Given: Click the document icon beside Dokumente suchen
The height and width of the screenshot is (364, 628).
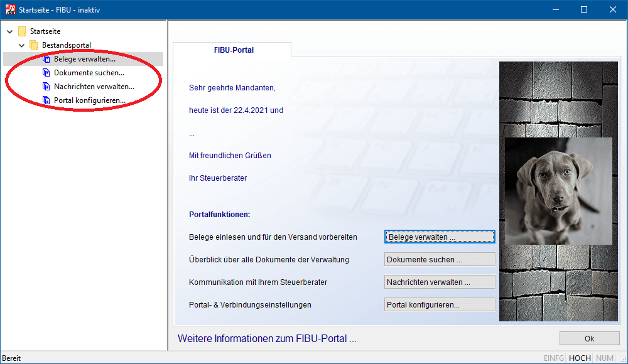Looking at the screenshot, I should (46, 73).
